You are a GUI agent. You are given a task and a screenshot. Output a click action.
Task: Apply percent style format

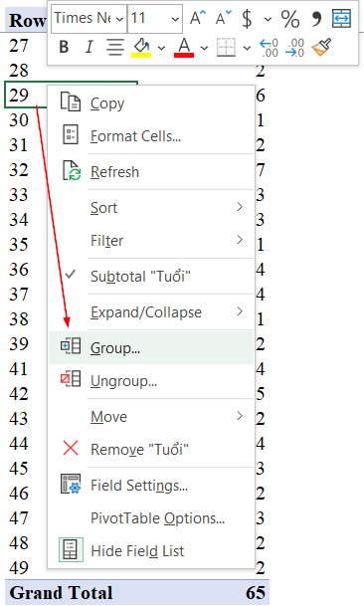290,18
